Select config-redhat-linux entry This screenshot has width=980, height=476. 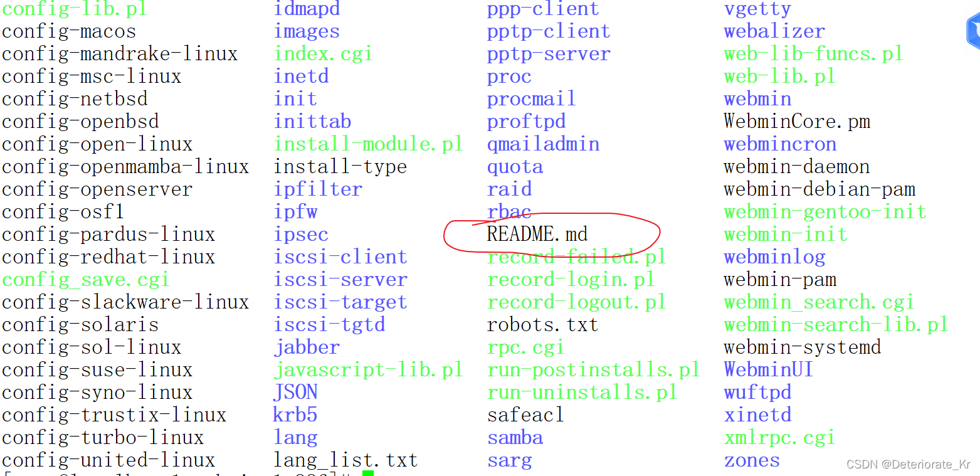click(x=108, y=257)
